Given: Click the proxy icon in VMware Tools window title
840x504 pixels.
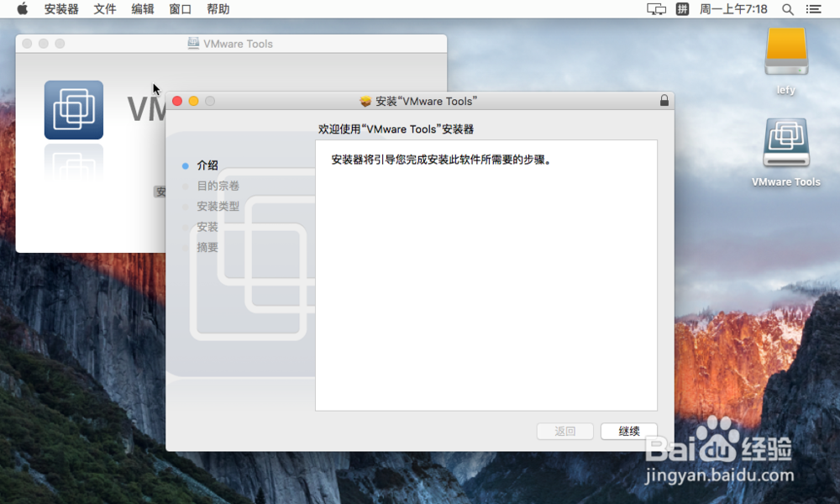Looking at the screenshot, I should [193, 44].
